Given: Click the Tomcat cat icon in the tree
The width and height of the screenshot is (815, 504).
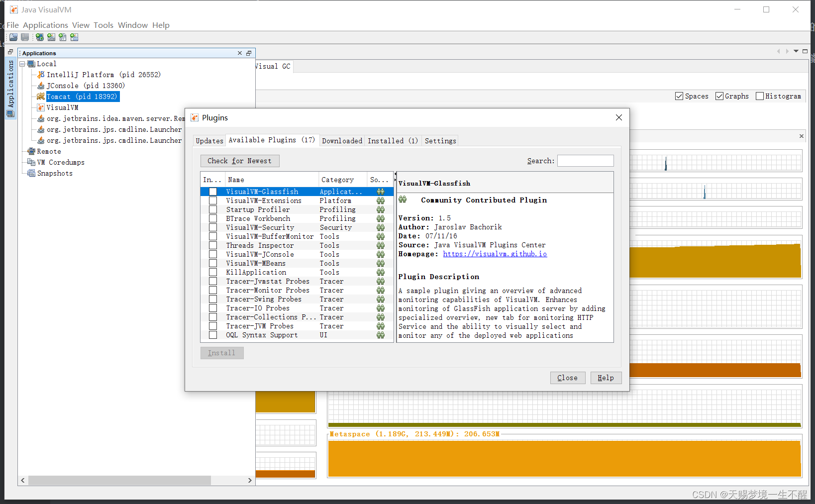Looking at the screenshot, I should [41, 97].
